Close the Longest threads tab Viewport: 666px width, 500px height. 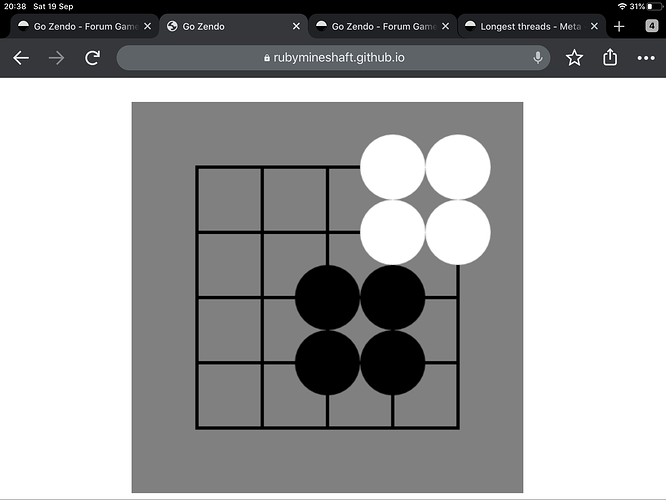(594, 26)
